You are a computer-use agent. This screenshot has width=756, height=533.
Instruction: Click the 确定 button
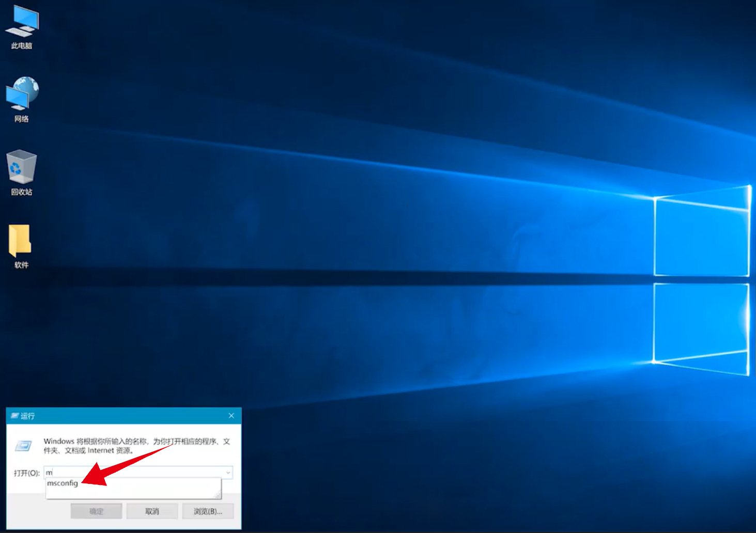click(96, 511)
